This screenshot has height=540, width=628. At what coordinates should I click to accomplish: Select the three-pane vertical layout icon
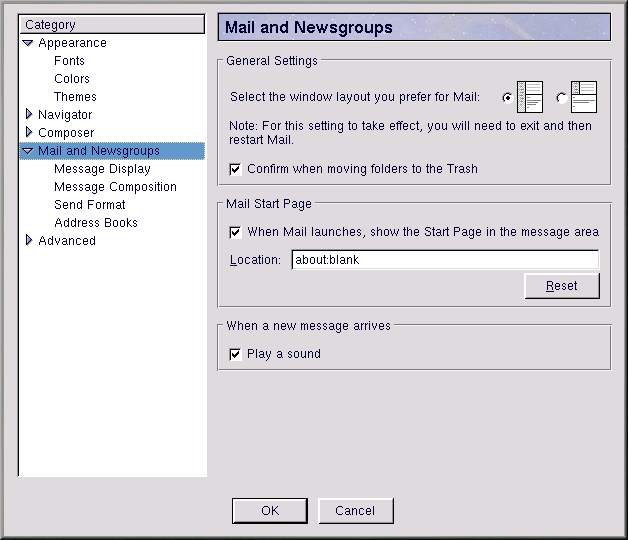[x=529, y=97]
